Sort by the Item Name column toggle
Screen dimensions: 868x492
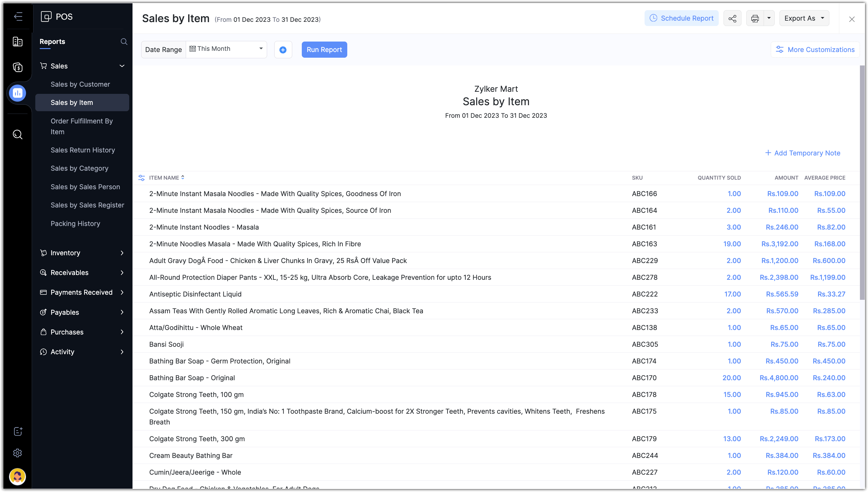[182, 178]
